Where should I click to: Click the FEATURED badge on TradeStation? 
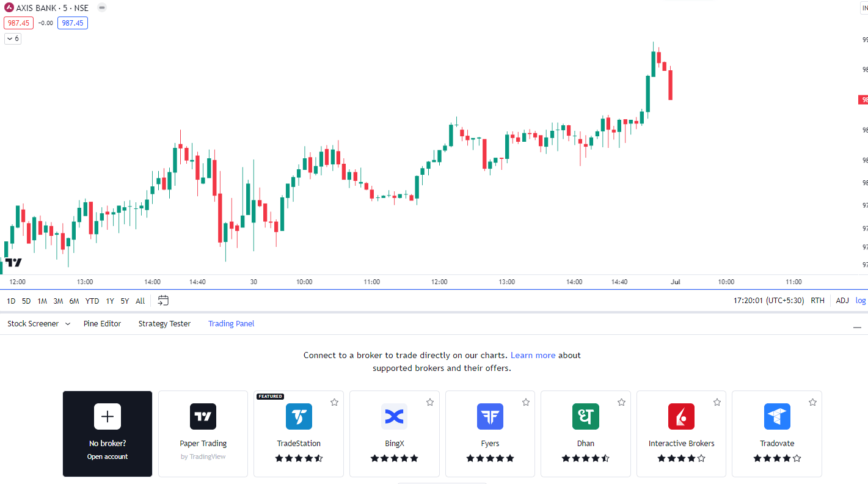pos(270,397)
